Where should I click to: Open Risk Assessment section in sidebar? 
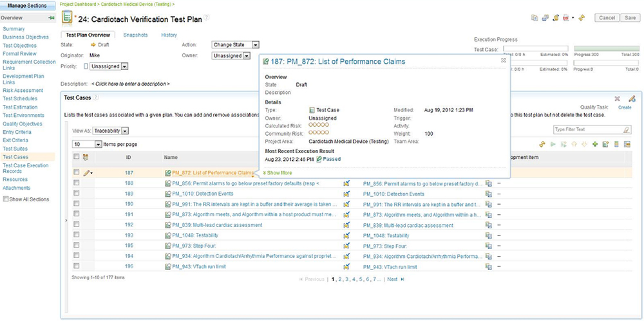coord(23,90)
